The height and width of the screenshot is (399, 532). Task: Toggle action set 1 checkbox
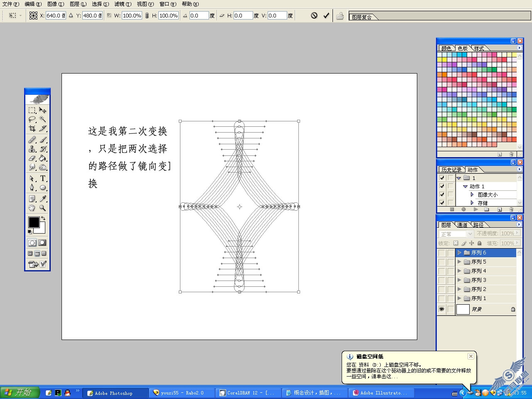point(442,178)
